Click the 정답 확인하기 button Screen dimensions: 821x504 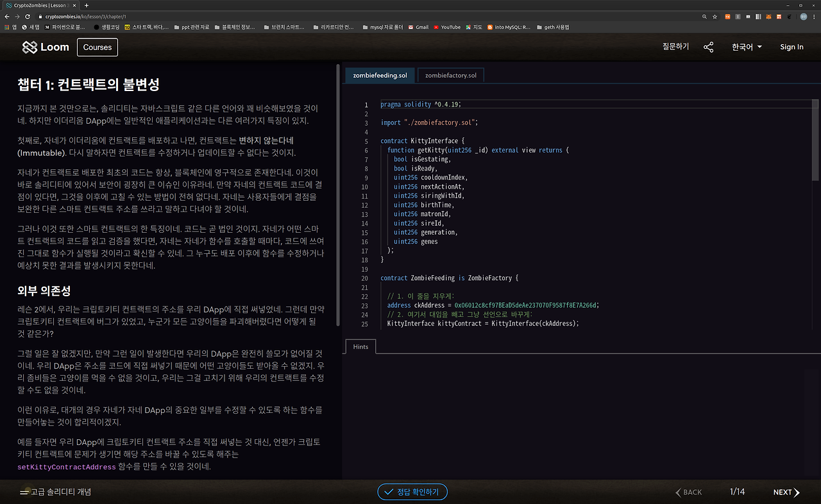[x=412, y=492]
